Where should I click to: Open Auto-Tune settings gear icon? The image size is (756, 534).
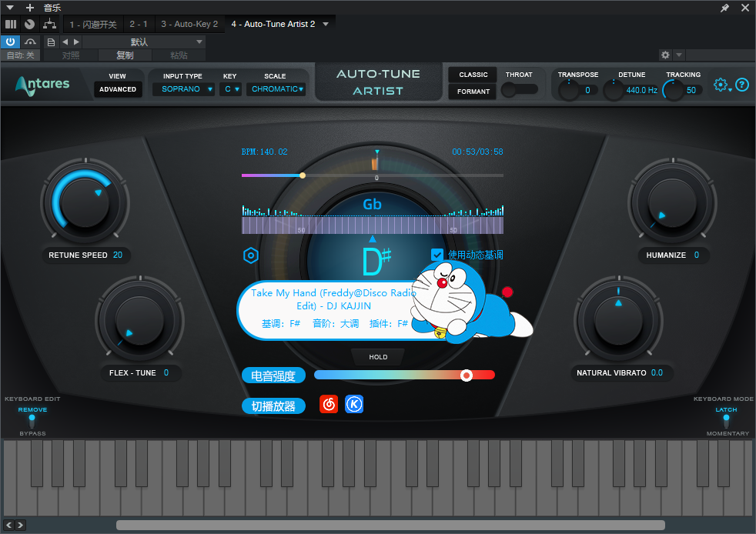click(721, 85)
